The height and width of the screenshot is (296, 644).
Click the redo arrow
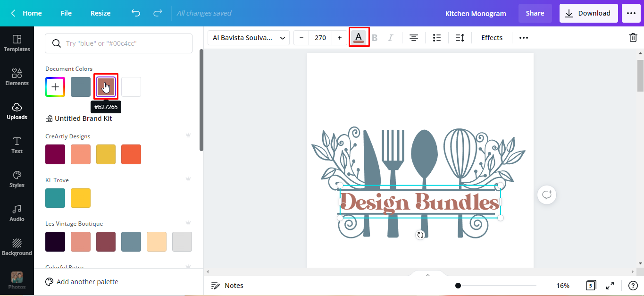[x=158, y=13]
